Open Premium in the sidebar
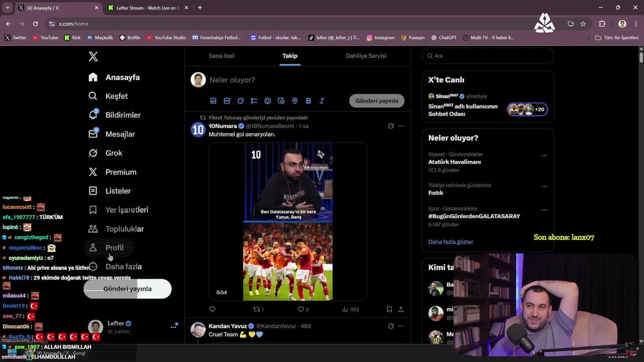The height and width of the screenshot is (362, 644). [x=112, y=172]
